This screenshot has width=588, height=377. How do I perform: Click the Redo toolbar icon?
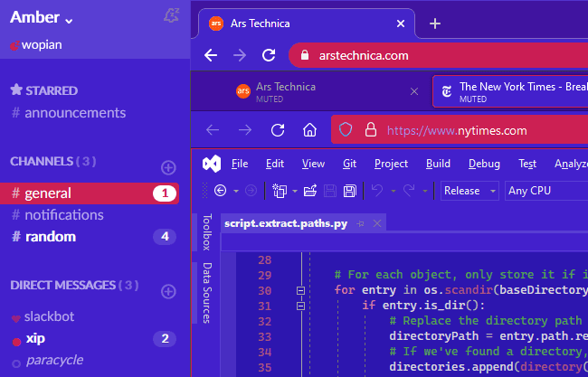coord(409,191)
